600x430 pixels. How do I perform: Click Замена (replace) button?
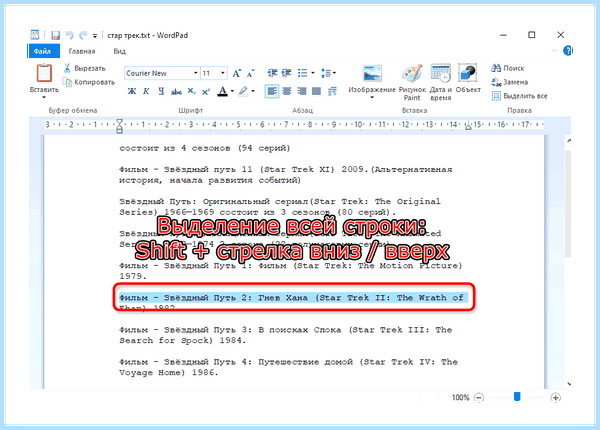click(510, 82)
